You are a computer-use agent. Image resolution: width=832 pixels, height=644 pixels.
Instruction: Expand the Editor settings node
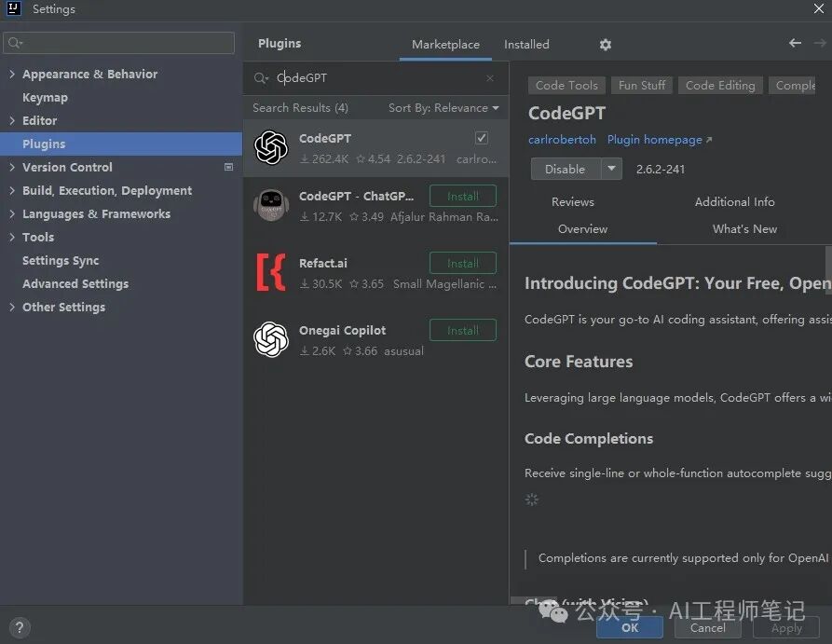pyautogui.click(x=12, y=121)
